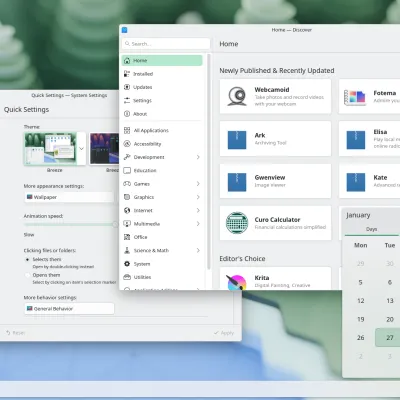The height and width of the screenshot is (400, 400).
Task: Open the Elisa app card
Action: [369, 139]
